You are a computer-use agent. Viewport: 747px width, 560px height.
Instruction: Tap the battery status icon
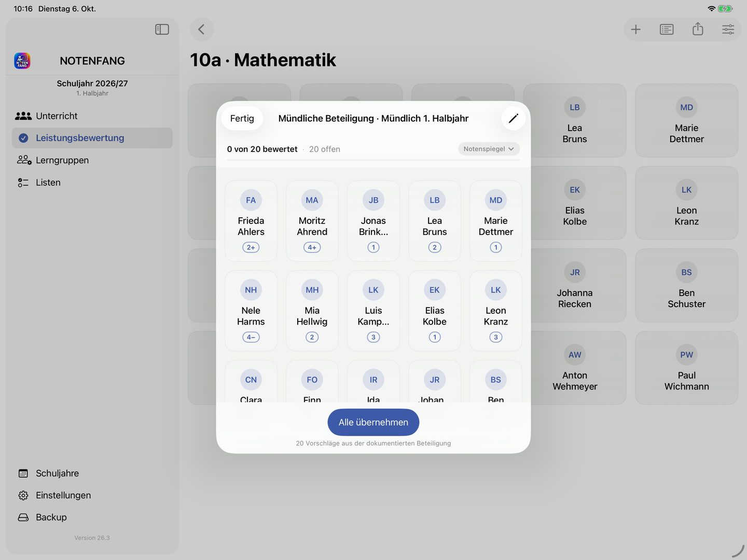click(x=725, y=9)
